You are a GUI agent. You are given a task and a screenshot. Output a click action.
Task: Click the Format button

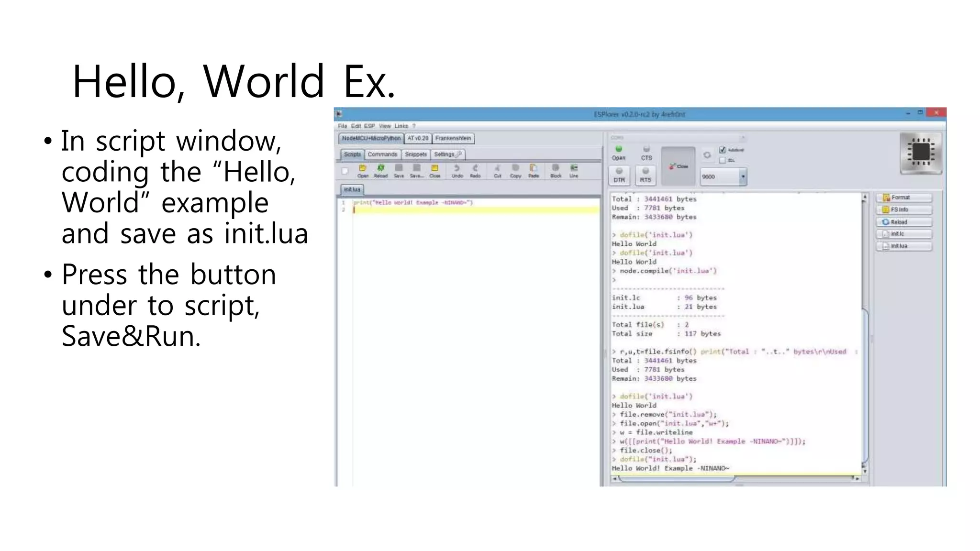[x=904, y=198]
